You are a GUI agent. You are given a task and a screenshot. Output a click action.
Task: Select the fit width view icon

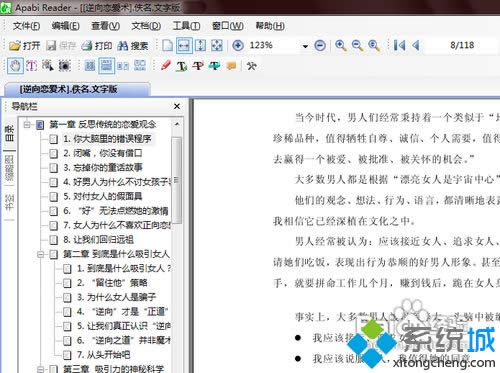point(184,46)
